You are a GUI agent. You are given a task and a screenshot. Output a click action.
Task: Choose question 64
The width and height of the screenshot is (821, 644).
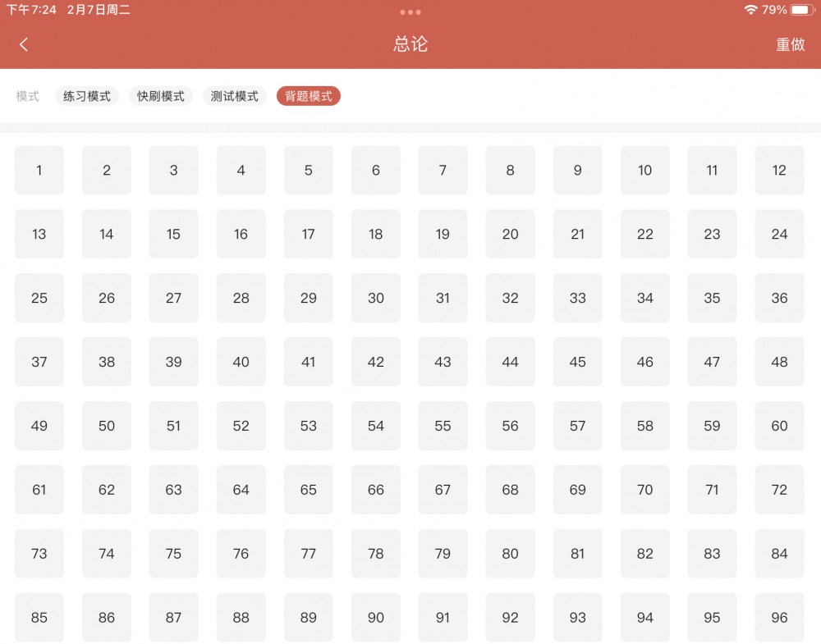coord(241,489)
